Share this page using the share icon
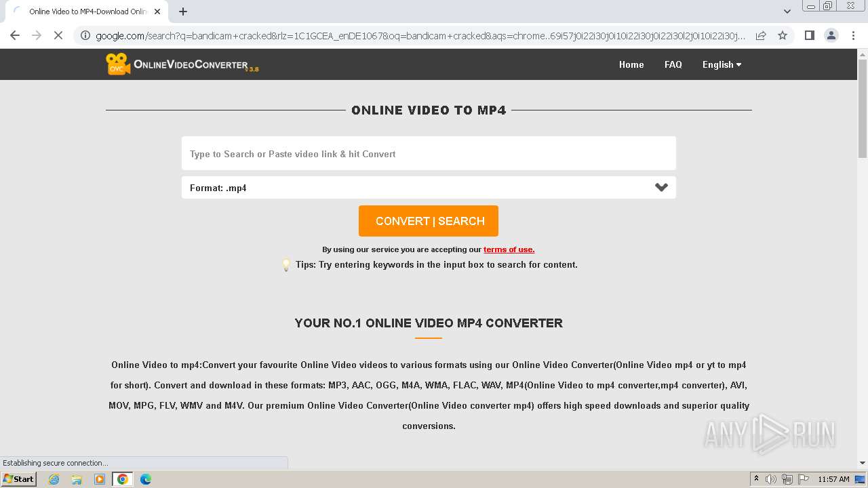The width and height of the screenshot is (868, 488). 761,35
